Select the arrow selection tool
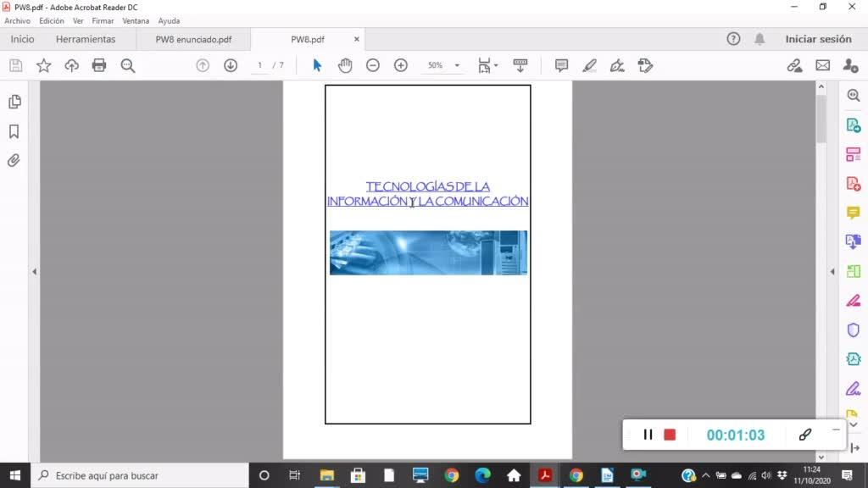The image size is (868, 488). pos(317,65)
